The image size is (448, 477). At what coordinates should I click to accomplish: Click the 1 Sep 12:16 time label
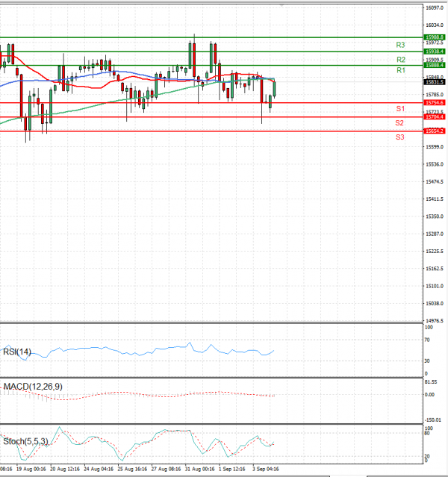232,469
